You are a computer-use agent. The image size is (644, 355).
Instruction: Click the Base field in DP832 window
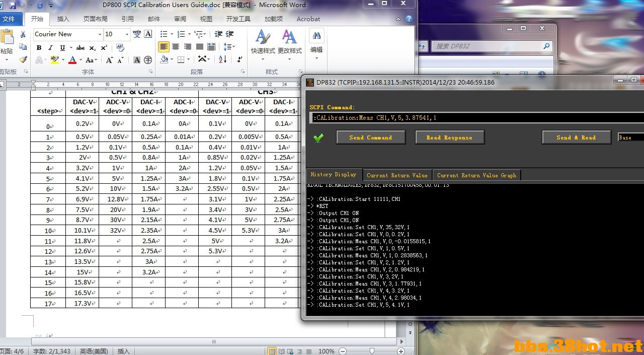point(631,137)
